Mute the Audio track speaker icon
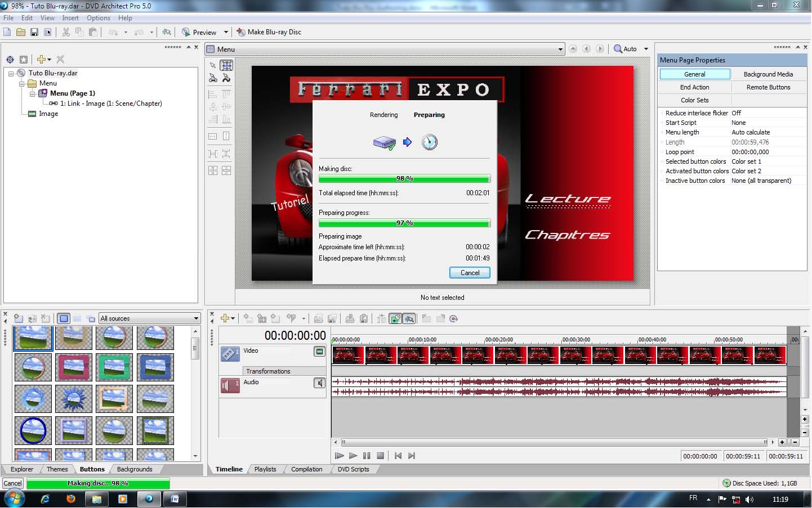 coord(319,383)
